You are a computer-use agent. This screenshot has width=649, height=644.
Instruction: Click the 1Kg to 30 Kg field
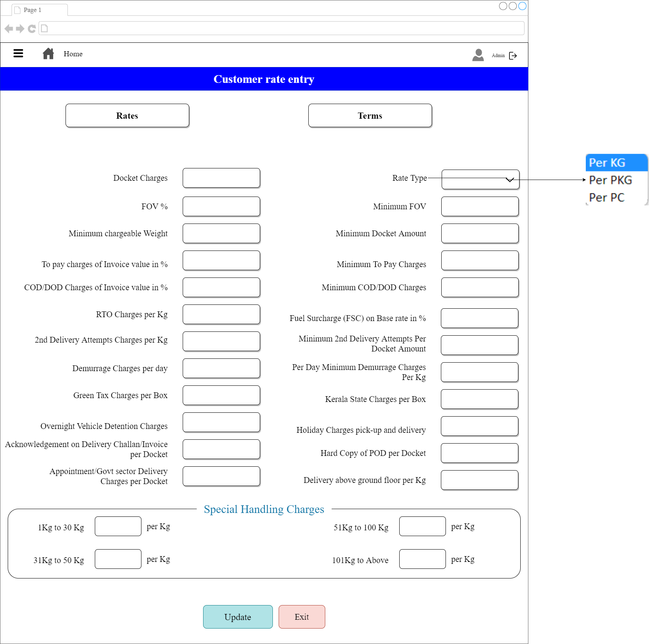tap(118, 526)
